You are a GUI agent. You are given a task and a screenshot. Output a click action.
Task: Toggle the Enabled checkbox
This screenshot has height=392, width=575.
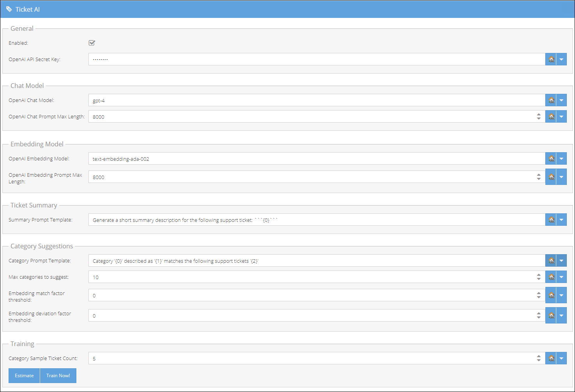pos(92,43)
